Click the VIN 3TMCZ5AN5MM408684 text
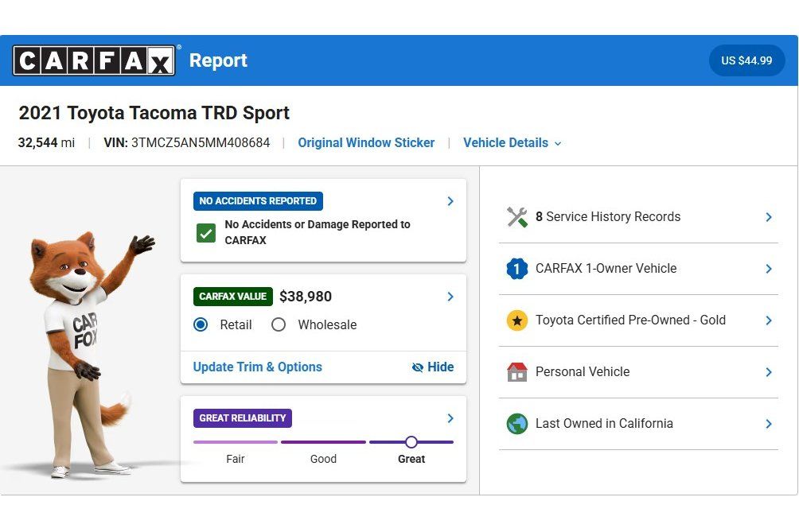799x532 pixels. [186, 143]
